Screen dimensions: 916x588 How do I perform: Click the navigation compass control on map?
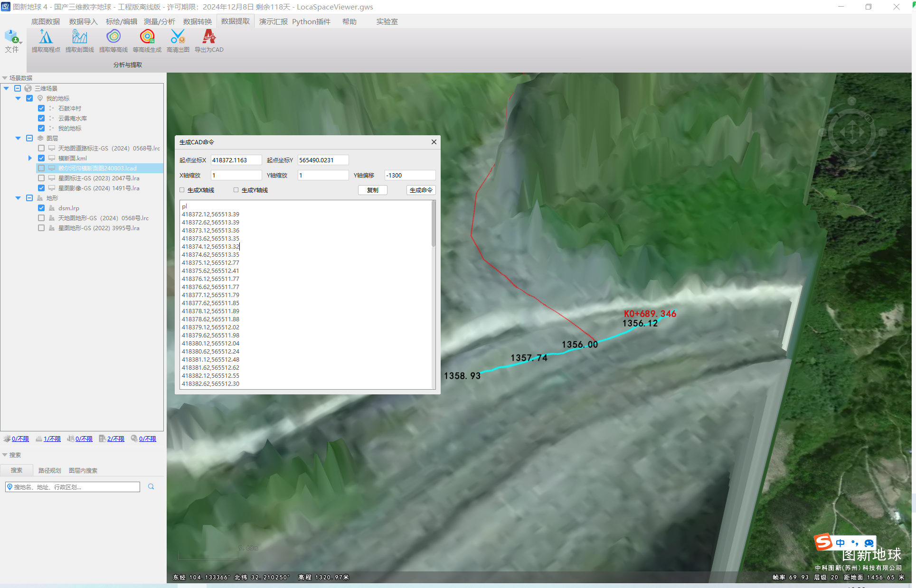[x=852, y=132]
